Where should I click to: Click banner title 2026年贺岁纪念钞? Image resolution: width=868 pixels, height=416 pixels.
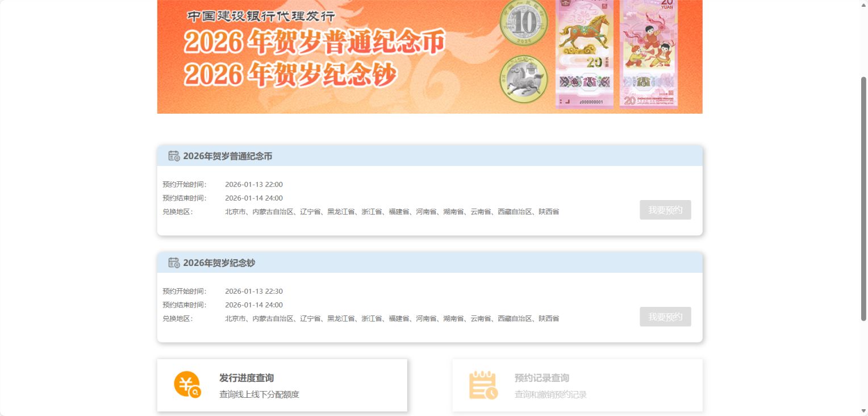290,74
